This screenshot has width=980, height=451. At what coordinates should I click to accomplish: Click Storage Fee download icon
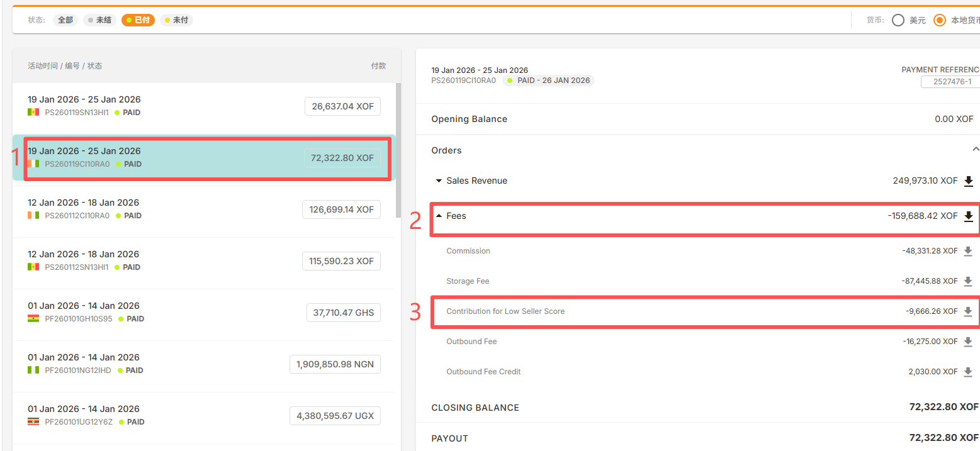pos(969,281)
